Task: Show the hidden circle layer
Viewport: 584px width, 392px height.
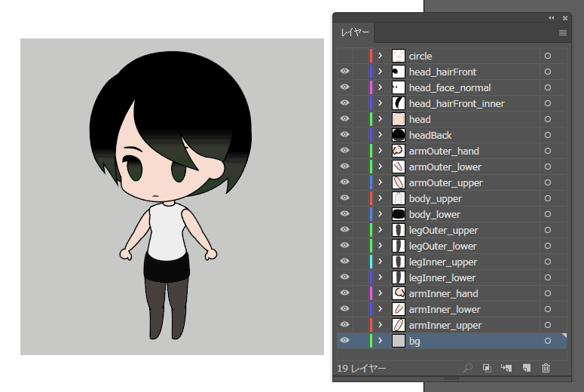Action: (345, 56)
